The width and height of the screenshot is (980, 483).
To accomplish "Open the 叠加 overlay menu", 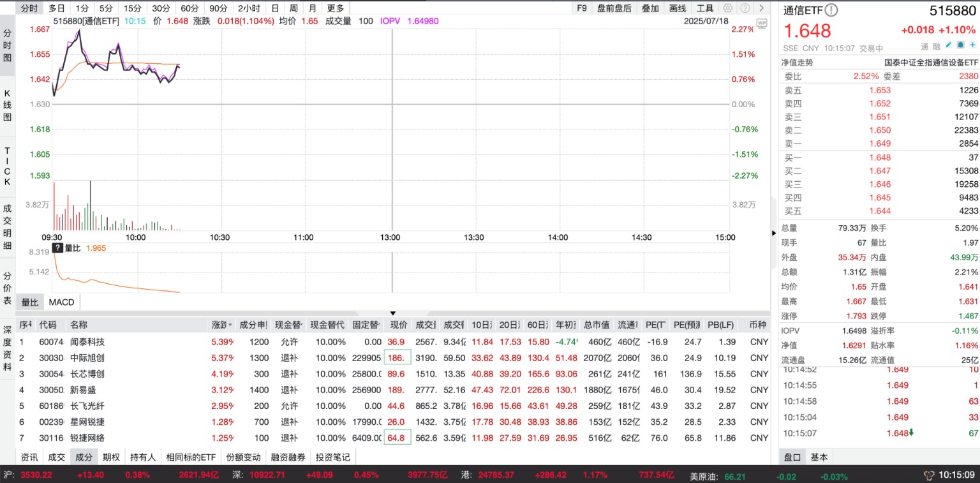I will 650,8.
